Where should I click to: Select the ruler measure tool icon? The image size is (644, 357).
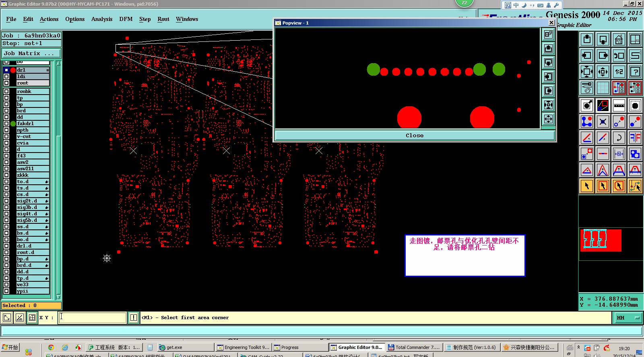point(619,105)
